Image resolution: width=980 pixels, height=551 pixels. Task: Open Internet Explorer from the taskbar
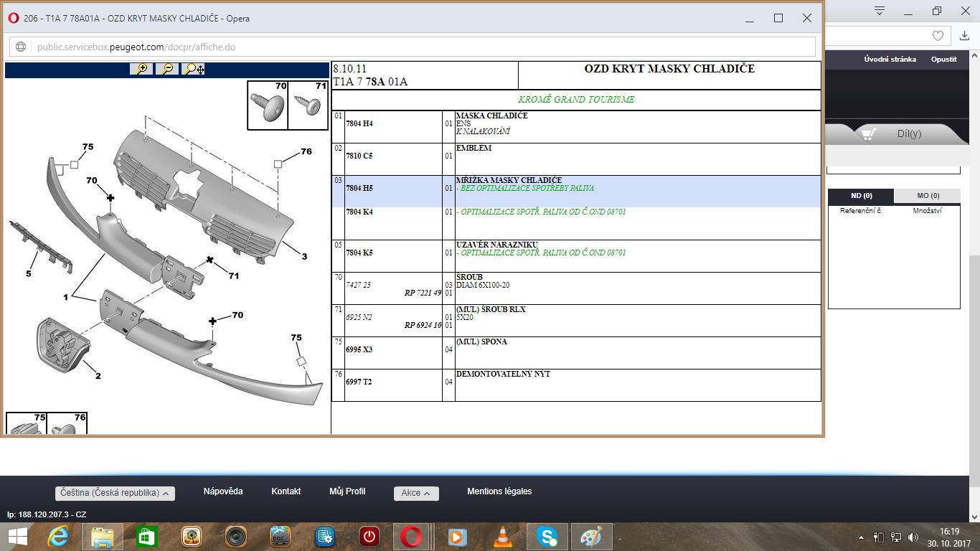tap(58, 537)
